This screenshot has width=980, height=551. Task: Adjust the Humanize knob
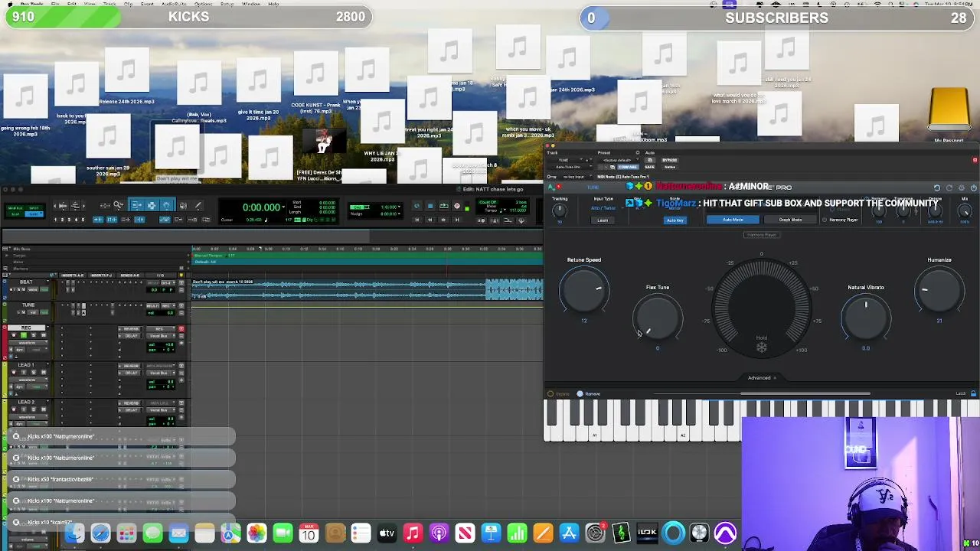pos(939,291)
